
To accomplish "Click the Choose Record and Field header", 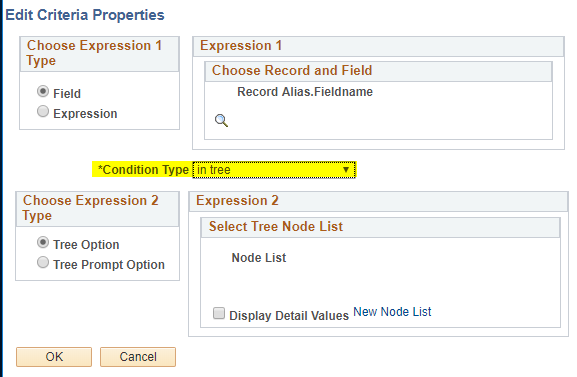I will pyautogui.click(x=292, y=70).
